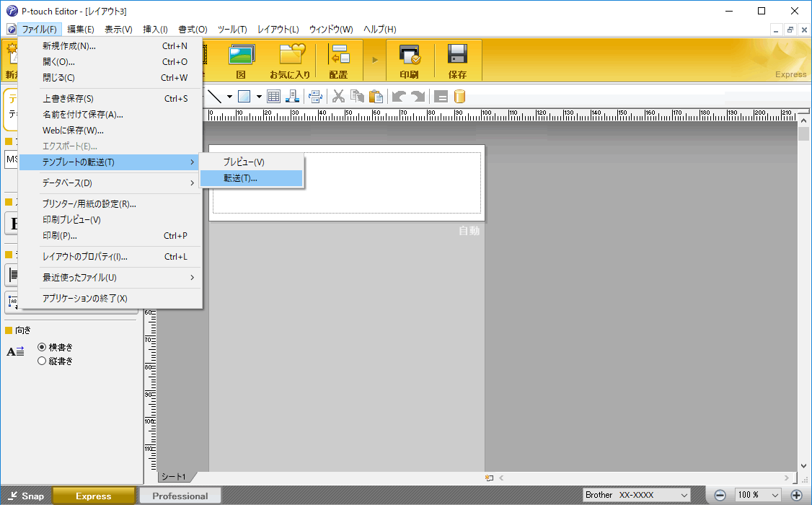Click the 保存 save floppy icon
The width and height of the screenshot is (812, 505).
coord(457,60)
